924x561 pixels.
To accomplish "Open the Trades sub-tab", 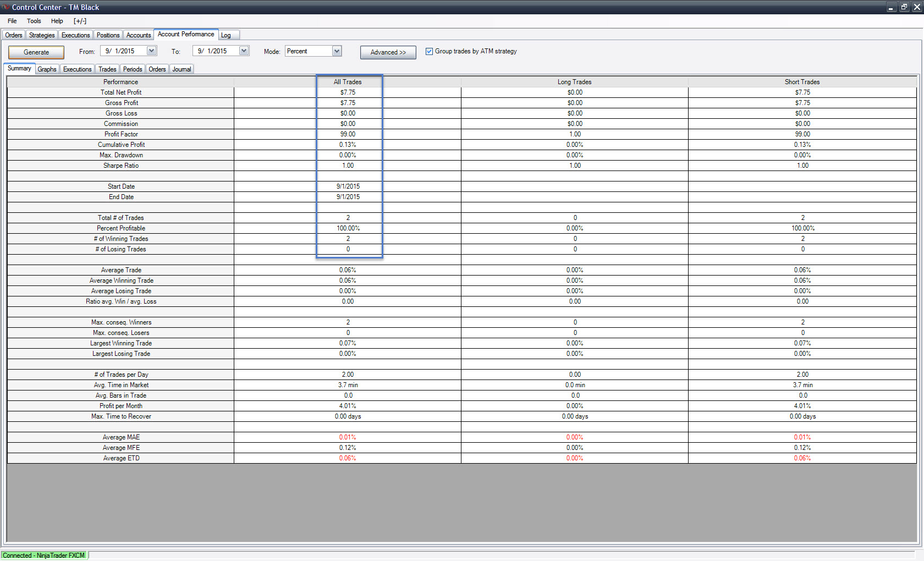I will (107, 69).
